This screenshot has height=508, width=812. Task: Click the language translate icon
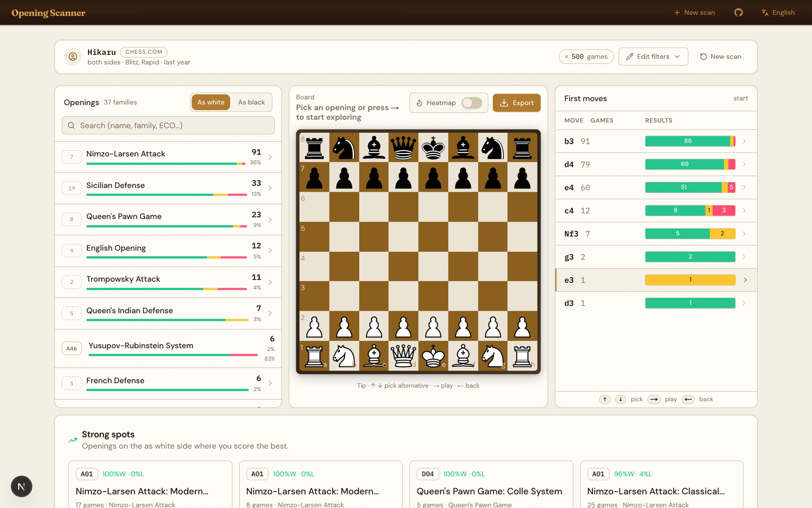pos(765,12)
